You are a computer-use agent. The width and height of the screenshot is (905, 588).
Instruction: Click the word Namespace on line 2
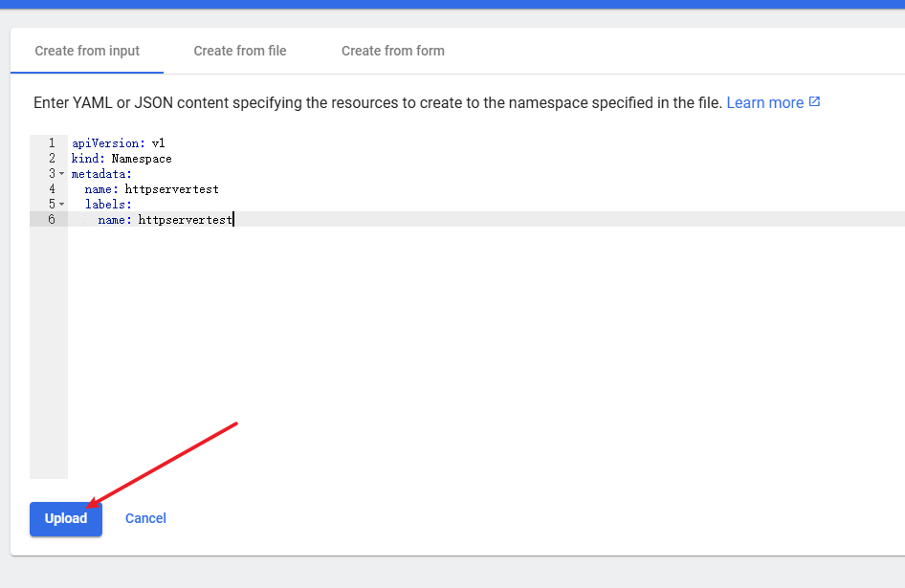(x=142, y=159)
